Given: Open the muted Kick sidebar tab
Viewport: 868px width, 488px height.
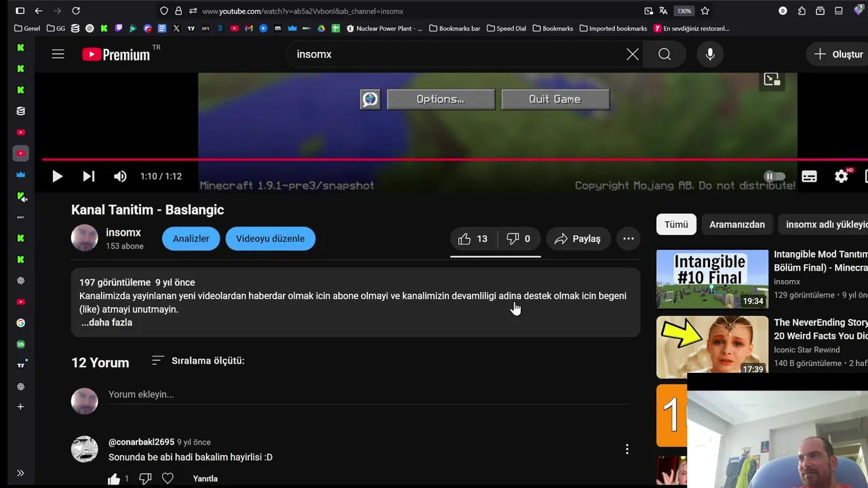Looking at the screenshot, I should point(21,196).
